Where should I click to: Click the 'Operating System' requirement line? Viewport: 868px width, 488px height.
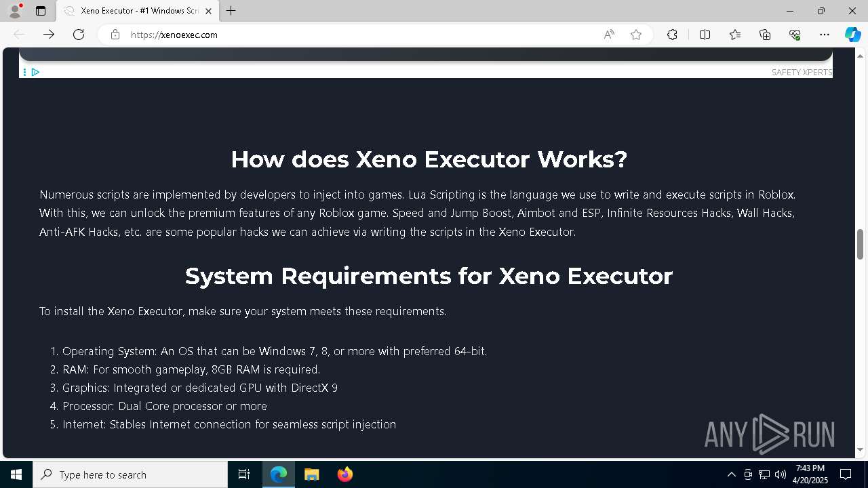tap(275, 351)
